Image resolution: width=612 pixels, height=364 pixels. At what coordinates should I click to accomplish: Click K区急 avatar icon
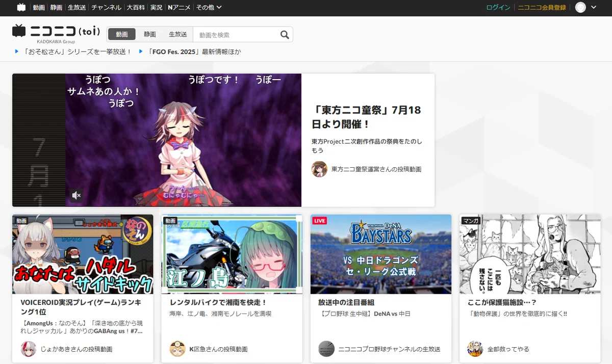[177, 349]
